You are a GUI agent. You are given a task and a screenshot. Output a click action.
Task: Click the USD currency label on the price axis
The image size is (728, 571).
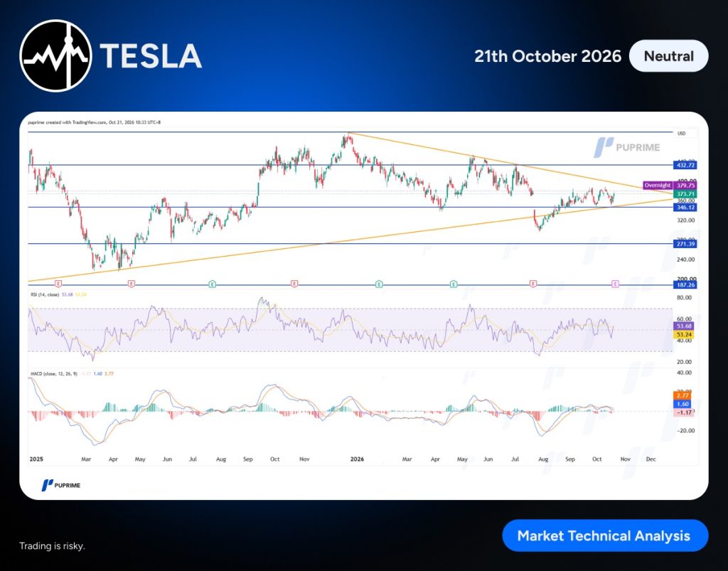click(x=681, y=133)
